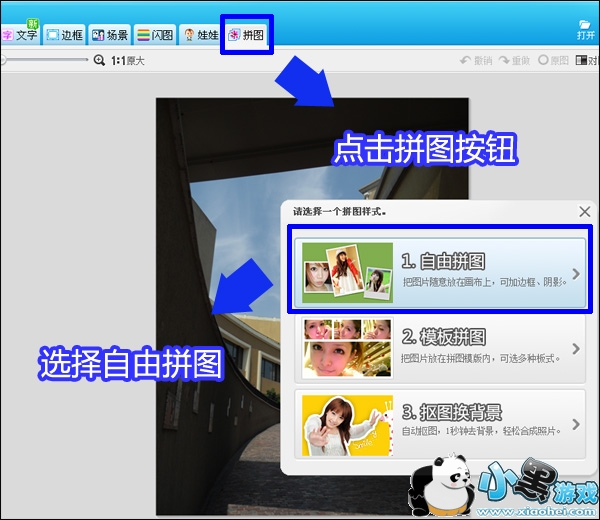Select the 娃娃 doll tab
Screen dimensions: 600x520
[201, 35]
